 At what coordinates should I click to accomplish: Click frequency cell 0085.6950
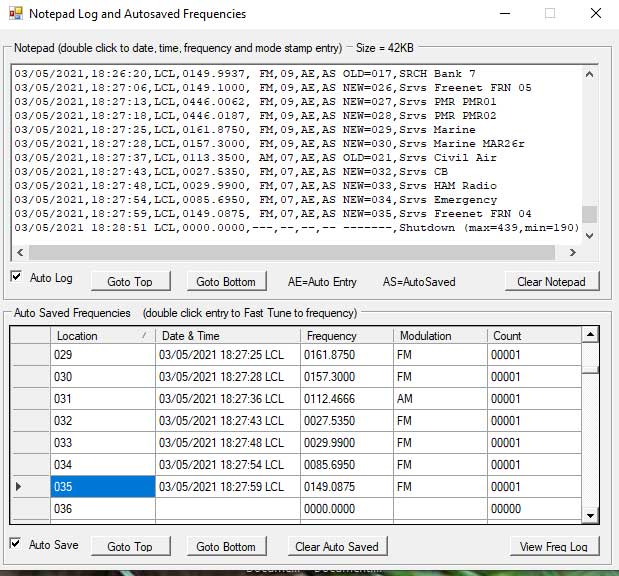pyautogui.click(x=347, y=465)
